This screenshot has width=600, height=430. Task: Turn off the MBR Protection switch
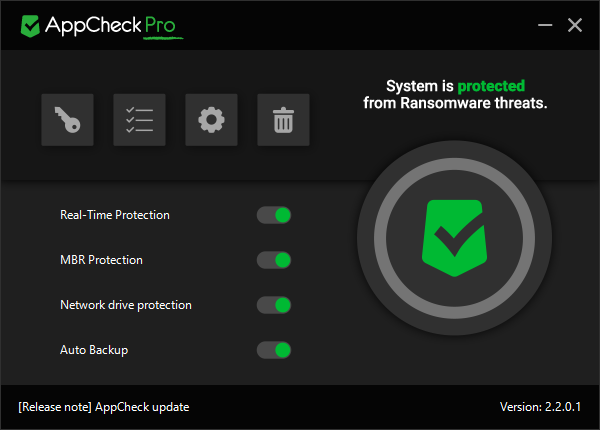pos(274,260)
